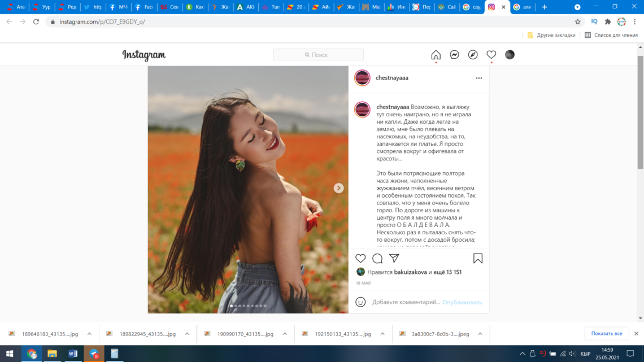Go to next photo in carousel
The image size is (644, 362).
point(338,188)
